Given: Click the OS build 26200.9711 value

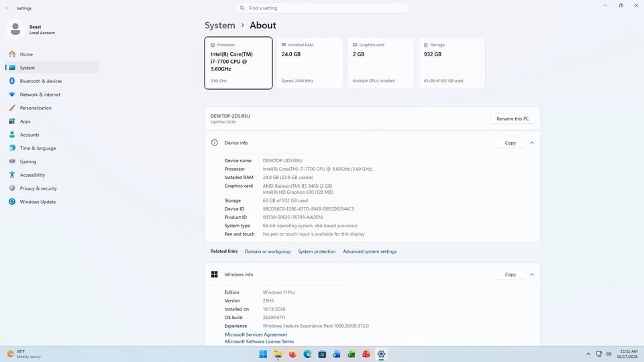Looking at the screenshot, I should coord(274,318).
